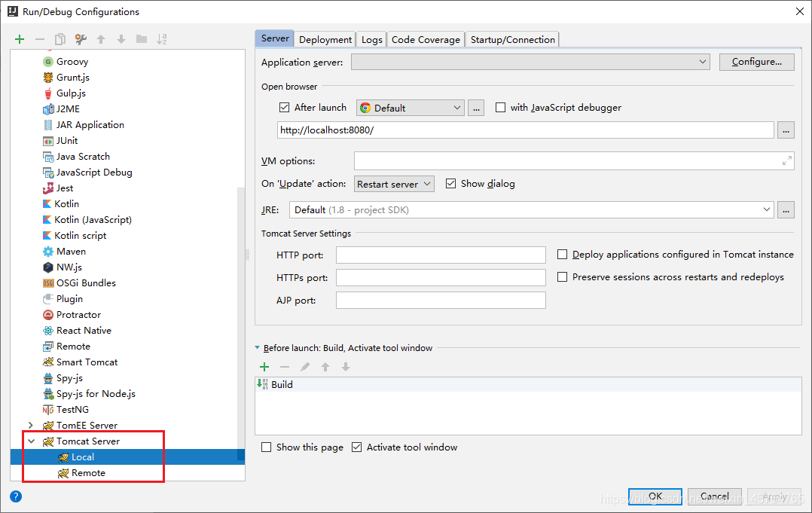Move configuration down arrow in left toolbar
This screenshot has height=513, width=812.
[x=121, y=39]
